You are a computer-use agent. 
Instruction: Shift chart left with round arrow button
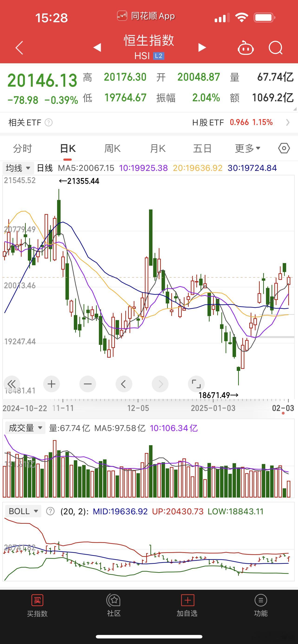(x=124, y=384)
